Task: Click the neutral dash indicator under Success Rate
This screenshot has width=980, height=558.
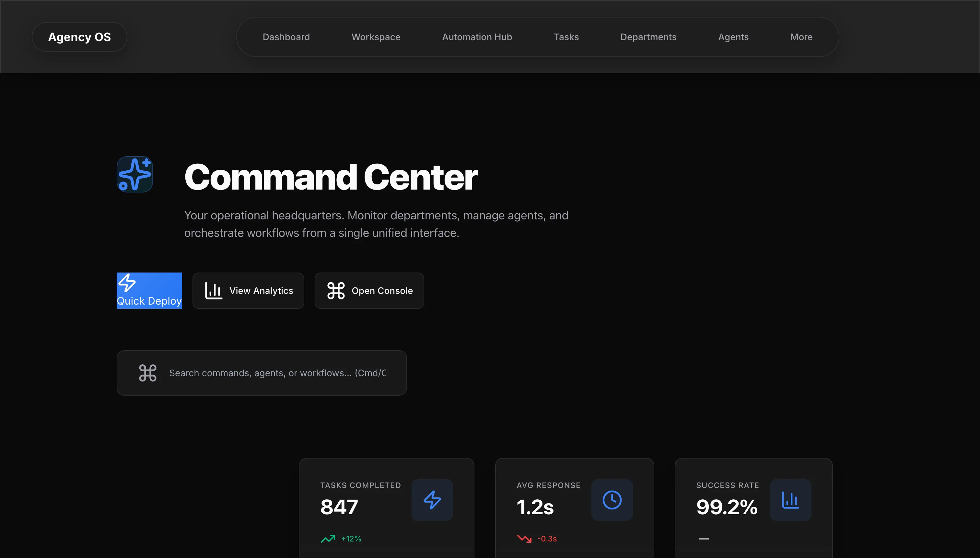Action: click(x=703, y=539)
